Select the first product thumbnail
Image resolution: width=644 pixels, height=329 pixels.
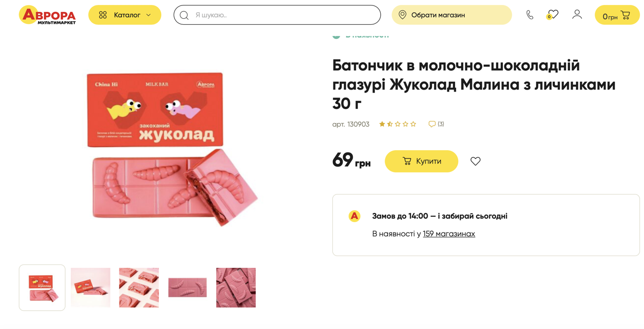pyautogui.click(x=42, y=288)
